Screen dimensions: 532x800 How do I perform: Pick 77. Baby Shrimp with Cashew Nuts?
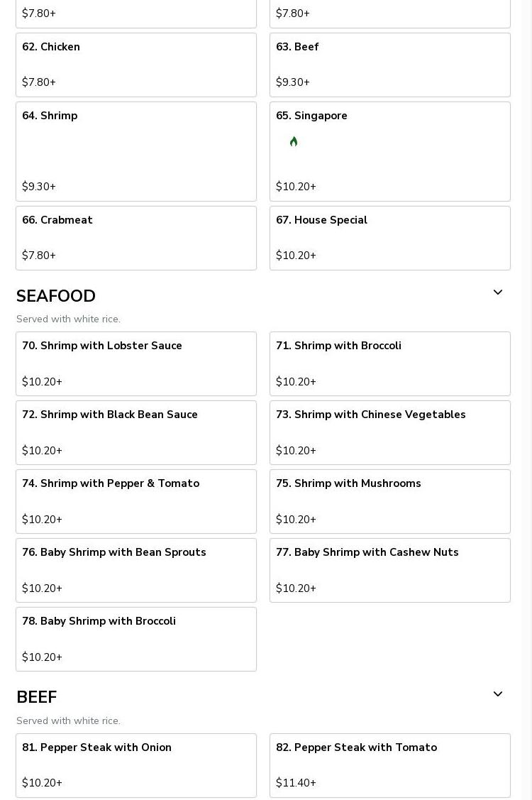tap(390, 570)
